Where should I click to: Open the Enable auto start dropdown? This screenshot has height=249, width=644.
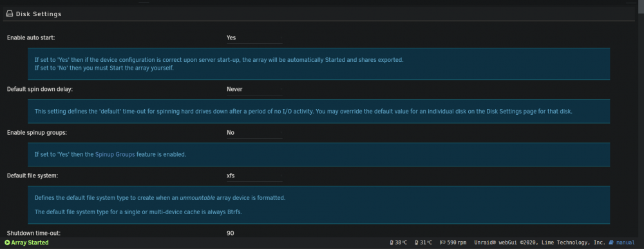coord(254,37)
